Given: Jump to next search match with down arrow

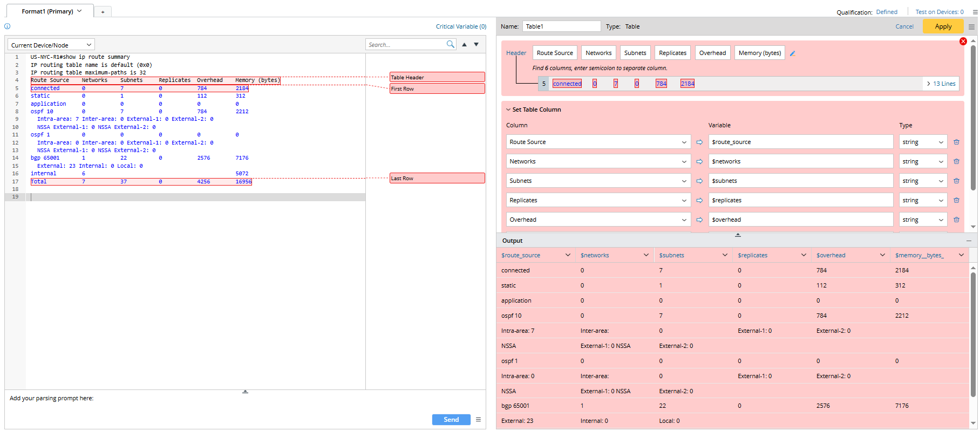Looking at the screenshot, I should tap(477, 44).
